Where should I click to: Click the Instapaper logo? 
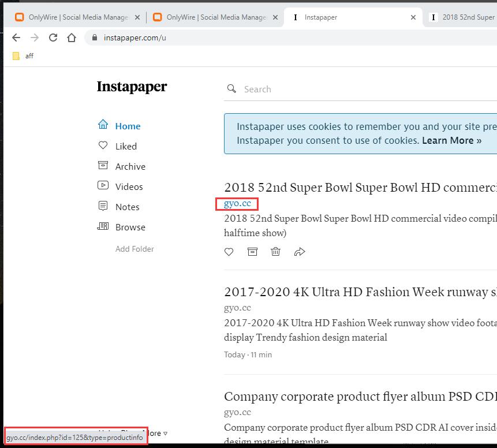tap(132, 87)
